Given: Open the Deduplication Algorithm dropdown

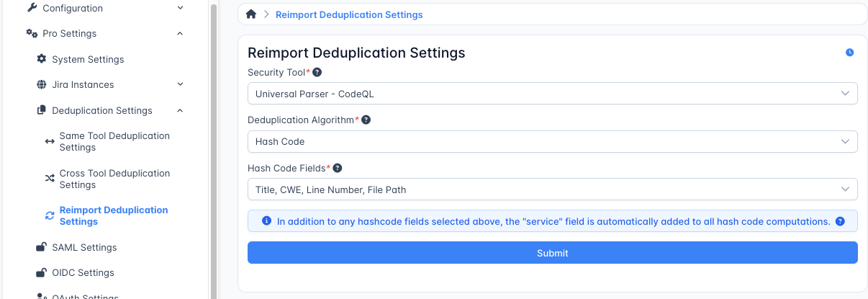Looking at the screenshot, I should point(552,141).
